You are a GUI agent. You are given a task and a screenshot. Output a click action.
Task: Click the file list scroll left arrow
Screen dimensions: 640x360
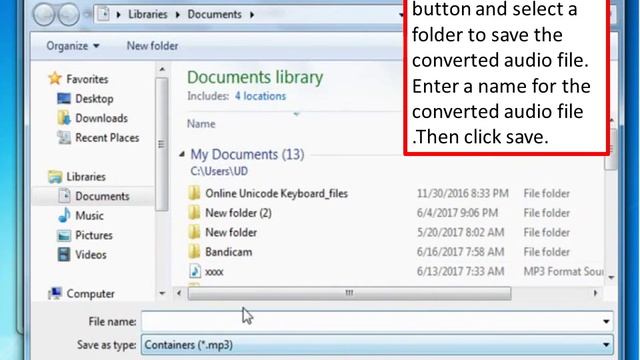[x=179, y=293]
